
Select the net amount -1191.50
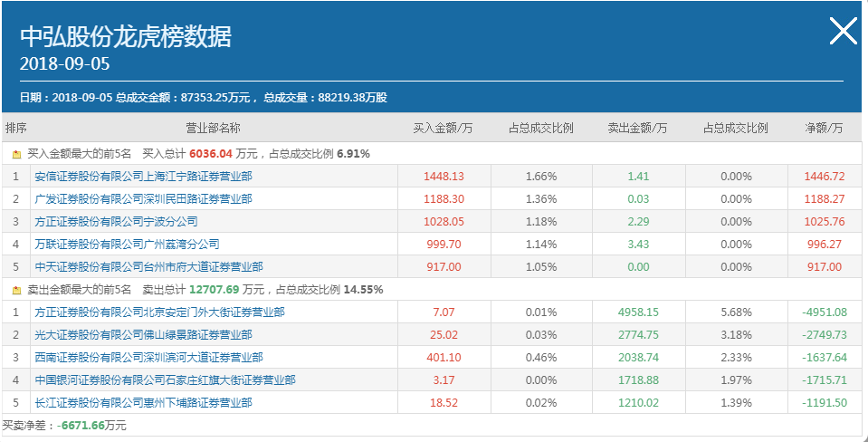tap(825, 403)
